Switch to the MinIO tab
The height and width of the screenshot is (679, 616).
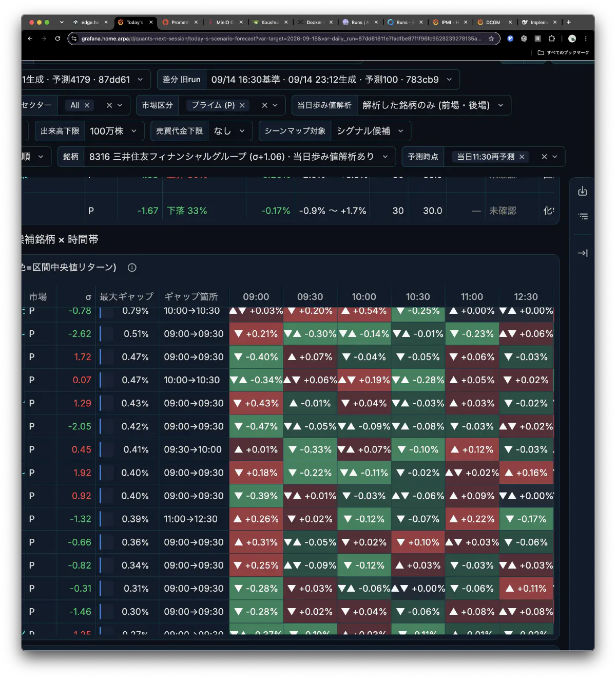click(224, 22)
